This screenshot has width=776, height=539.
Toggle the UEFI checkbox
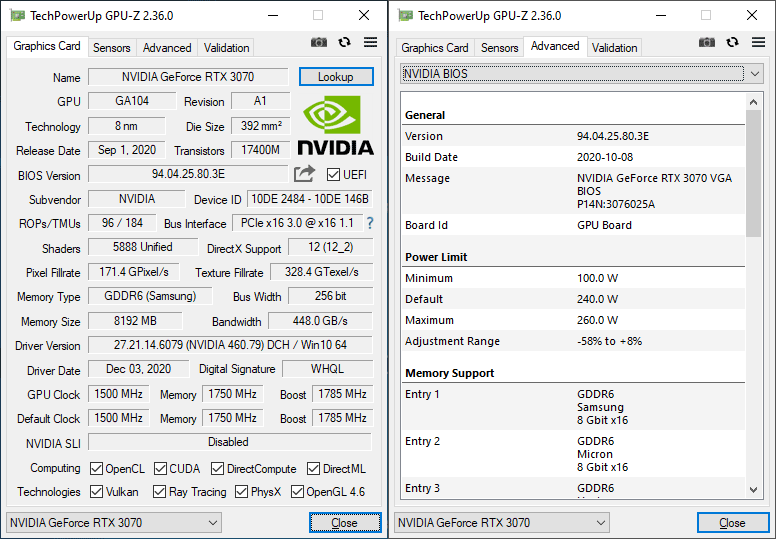pos(333,175)
